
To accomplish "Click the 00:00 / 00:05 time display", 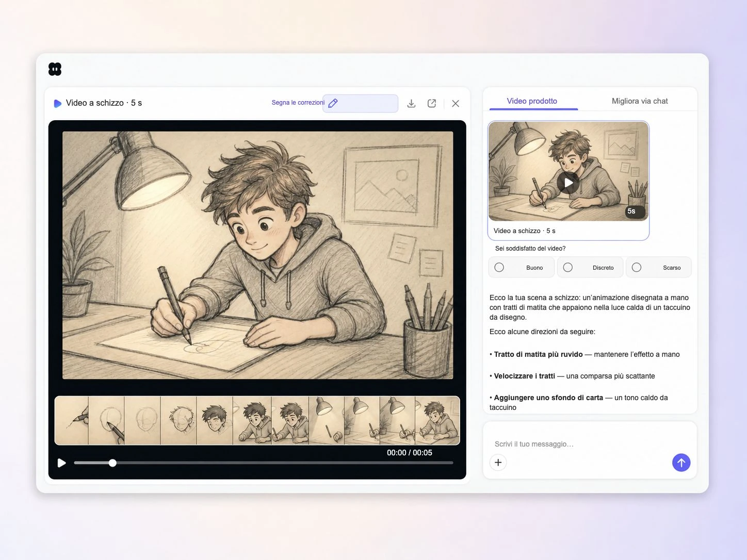I will click(410, 453).
